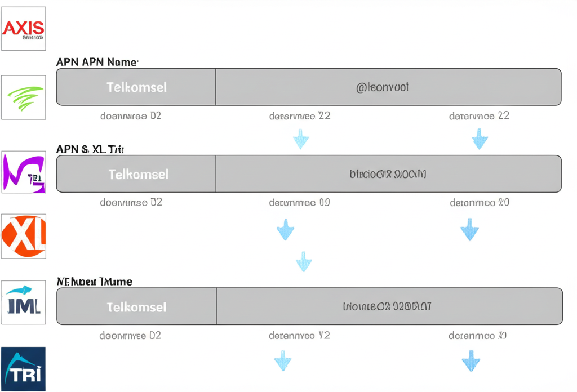Screen dimensions: 577x392
Task: Select Telkomsel cell under "APN APN Name"
Action: coord(136,87)
